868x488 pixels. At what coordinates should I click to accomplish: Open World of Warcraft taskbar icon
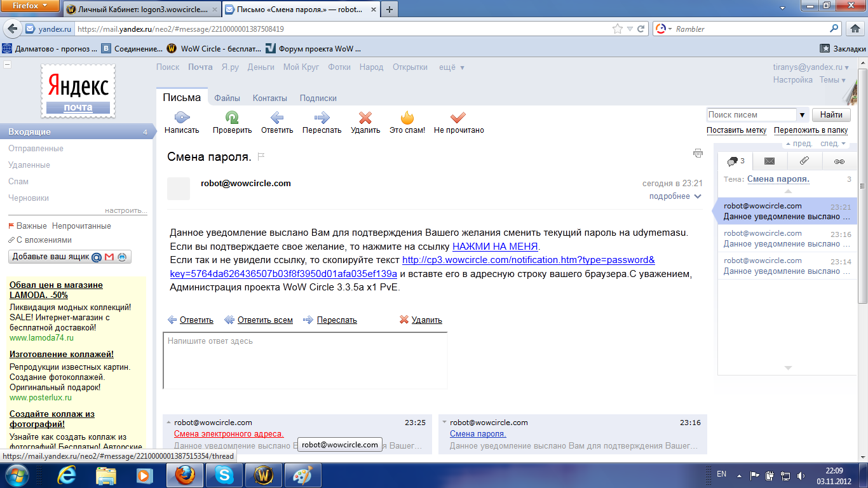coord(263,475)
